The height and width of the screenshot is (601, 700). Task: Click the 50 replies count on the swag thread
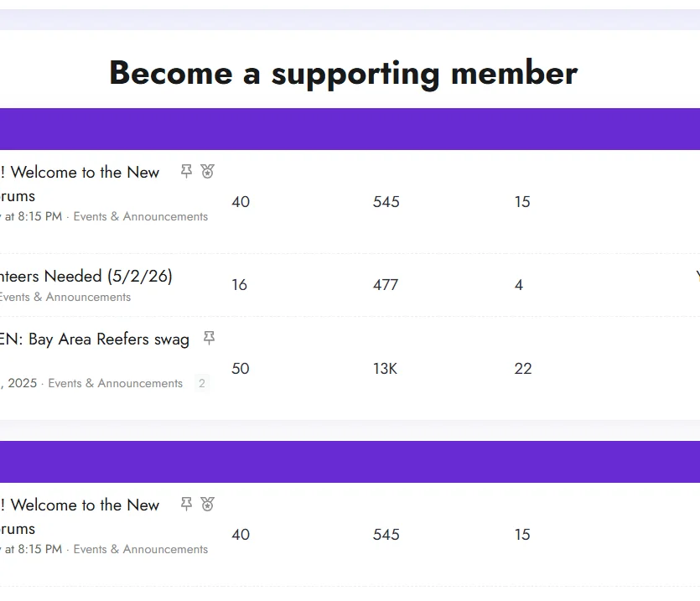[240, 369]
